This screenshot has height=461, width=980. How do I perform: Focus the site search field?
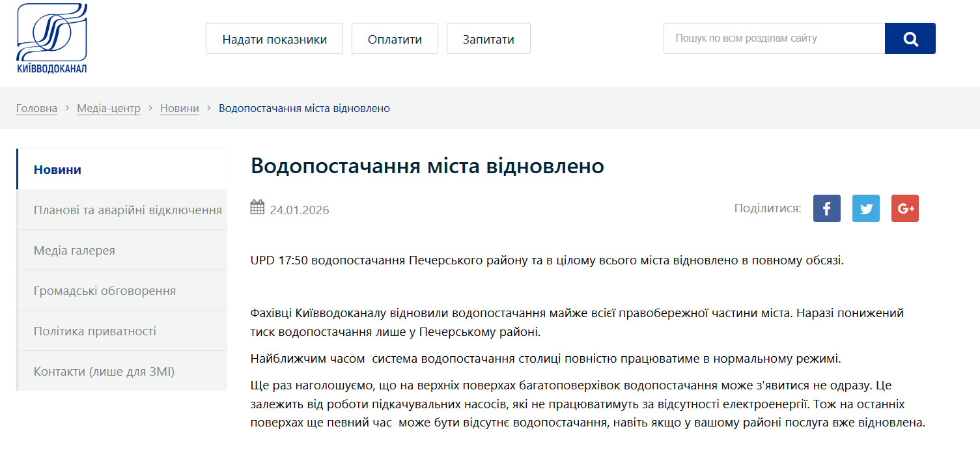(774, 38)
